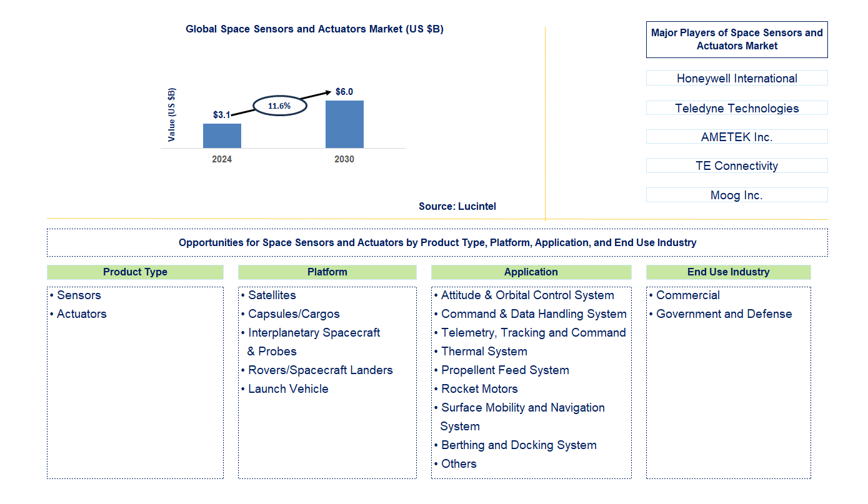
Task: Select Teledyne Technologies in the players list
Action: click(737, 108)
